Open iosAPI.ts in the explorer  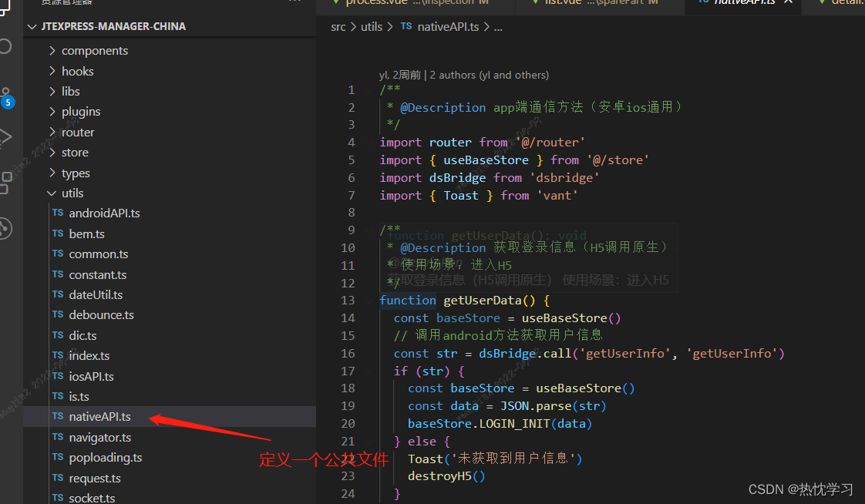[91, 376]
